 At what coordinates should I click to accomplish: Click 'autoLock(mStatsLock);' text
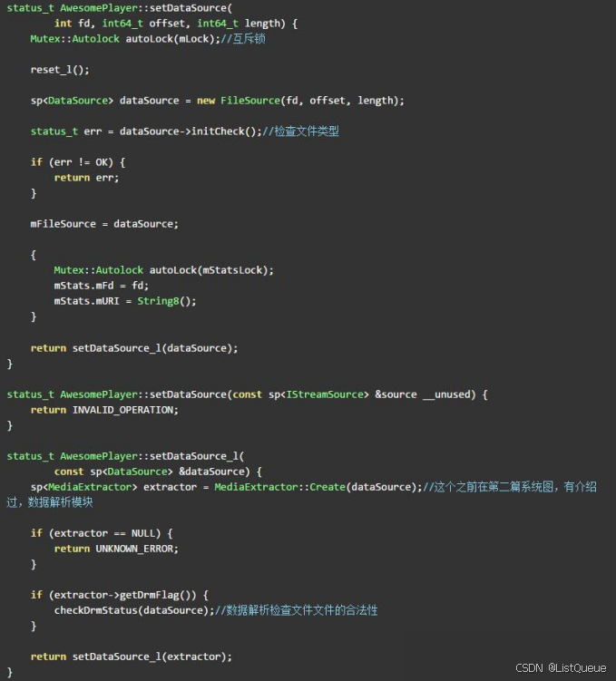pyautogui.click(x=211, y=270)
